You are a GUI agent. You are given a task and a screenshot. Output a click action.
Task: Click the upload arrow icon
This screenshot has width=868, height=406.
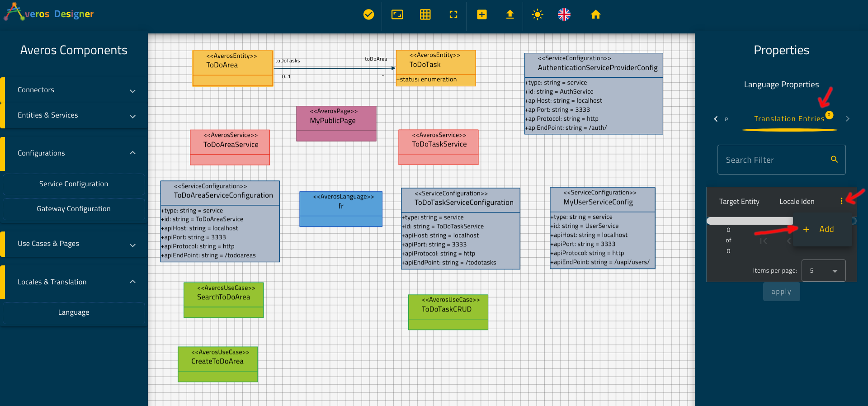pyautogui.click(x=510, y=14)
